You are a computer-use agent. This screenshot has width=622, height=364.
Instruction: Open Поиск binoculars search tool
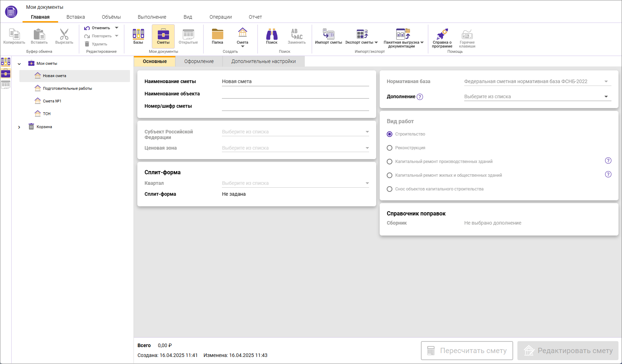(272, 34)
